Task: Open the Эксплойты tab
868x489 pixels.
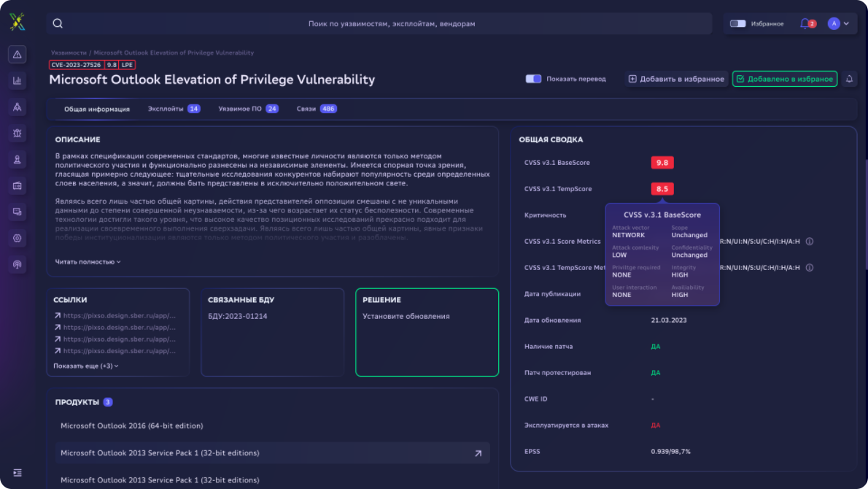Action: click(x=174, y=109)
